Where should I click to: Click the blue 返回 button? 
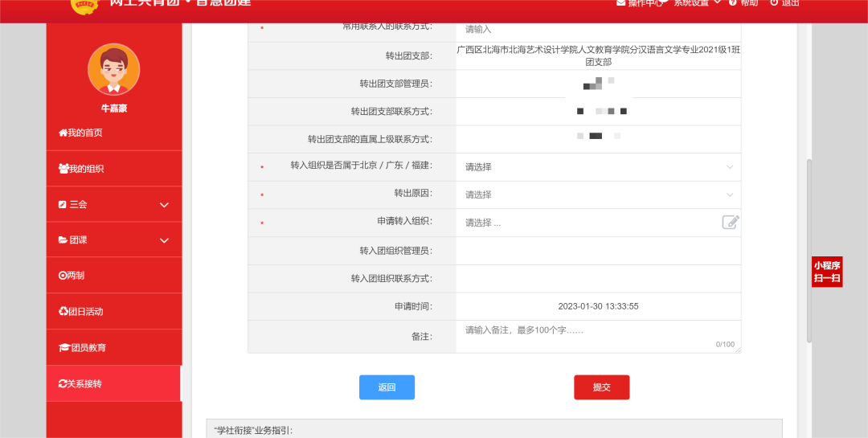(x=387, y=387)
